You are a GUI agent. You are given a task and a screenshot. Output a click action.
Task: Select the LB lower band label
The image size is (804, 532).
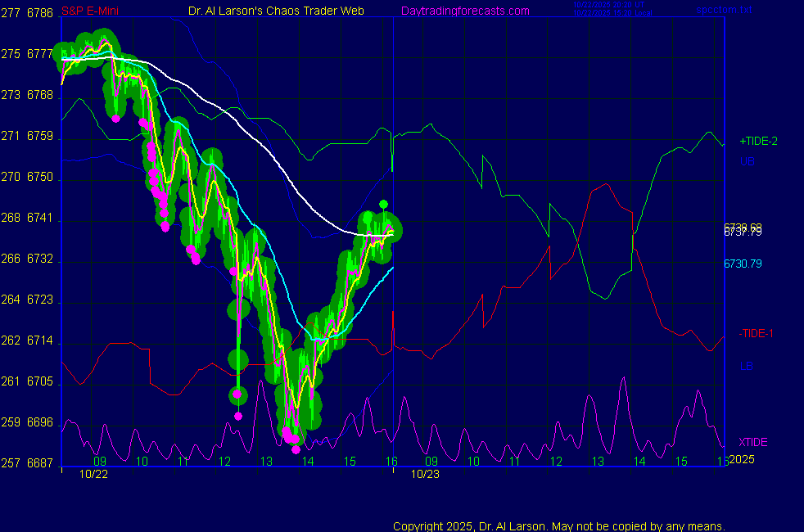[x=747, y=365]
